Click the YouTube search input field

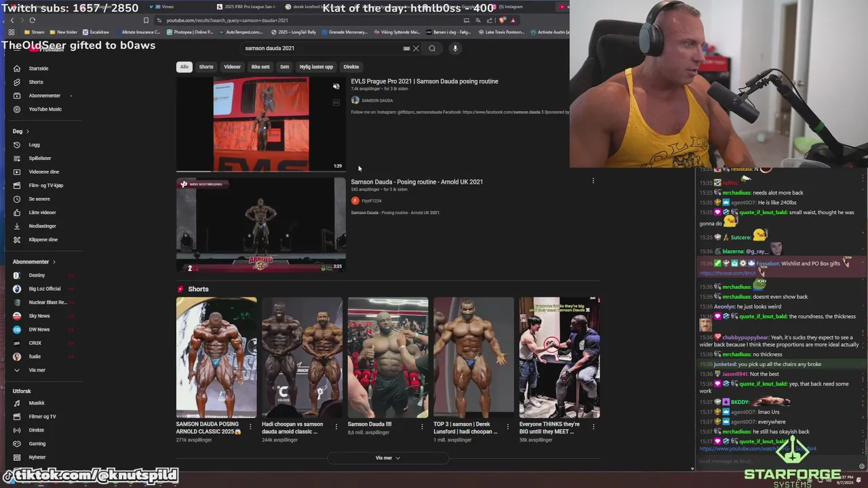[322, 48]
